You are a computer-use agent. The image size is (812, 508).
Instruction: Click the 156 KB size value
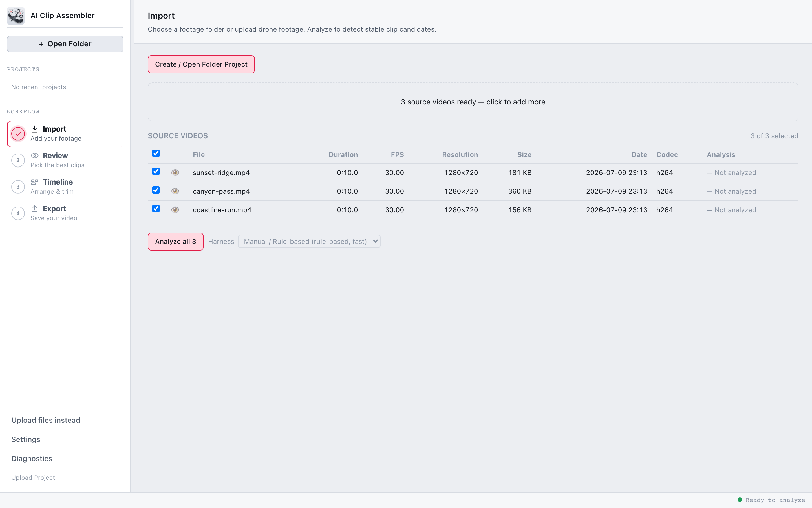(520, 210)
